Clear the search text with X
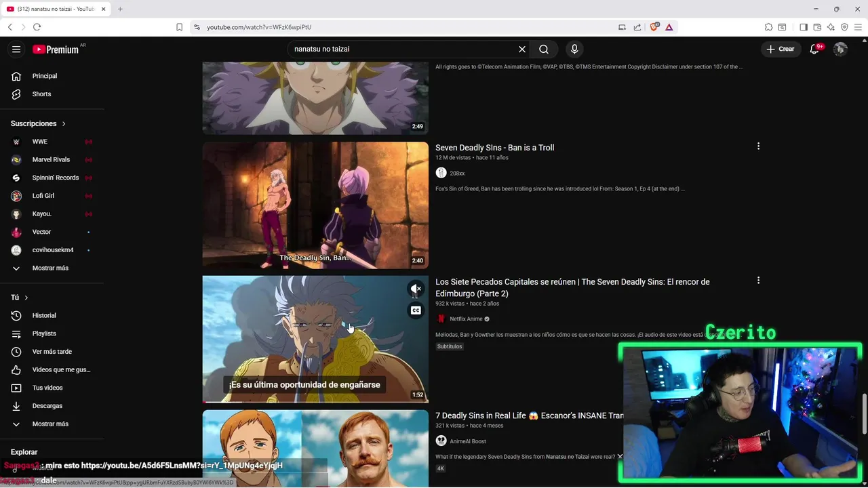Screen dimensions: 868x488 tap(522, 49)
